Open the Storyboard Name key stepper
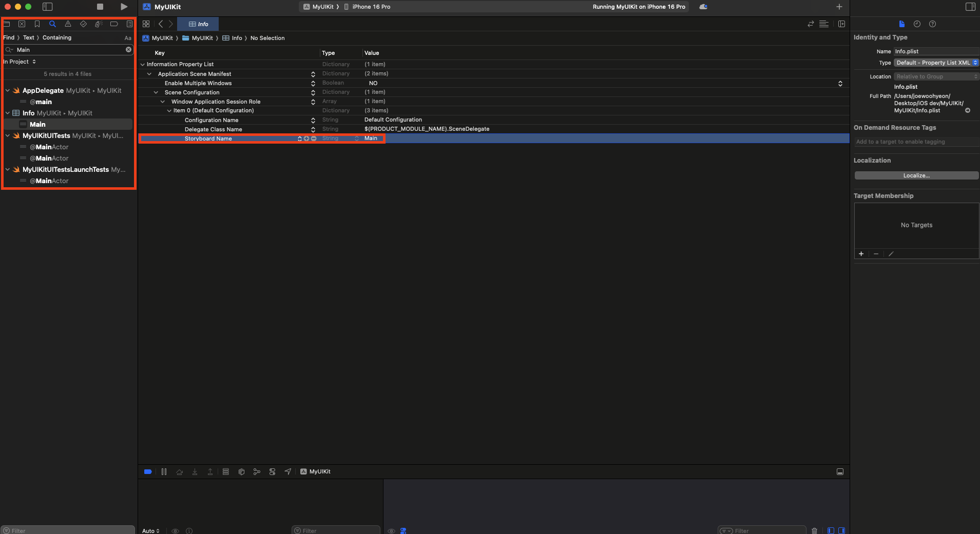 click(300, 139)
